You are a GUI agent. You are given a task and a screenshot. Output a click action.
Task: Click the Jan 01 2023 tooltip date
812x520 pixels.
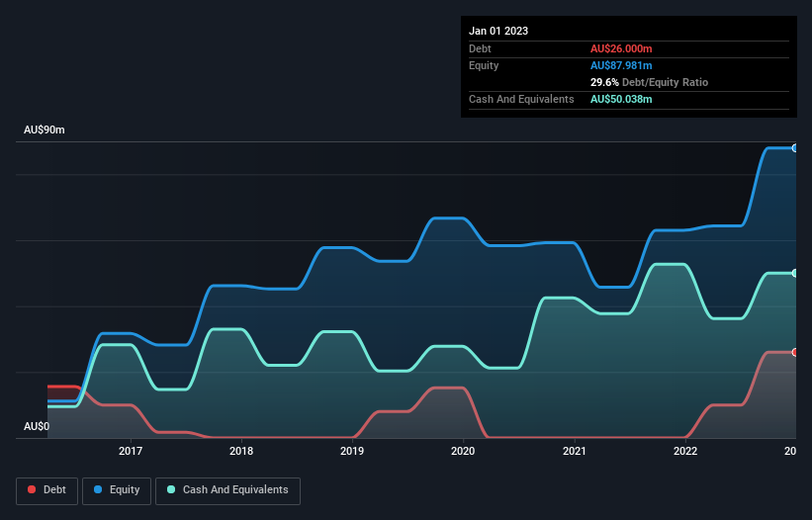click(x=498, y=31)
